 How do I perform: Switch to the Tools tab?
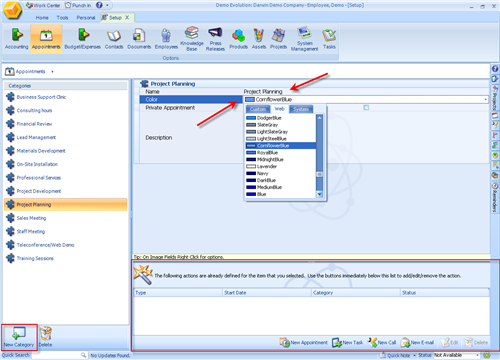click(x=62, y=18)
